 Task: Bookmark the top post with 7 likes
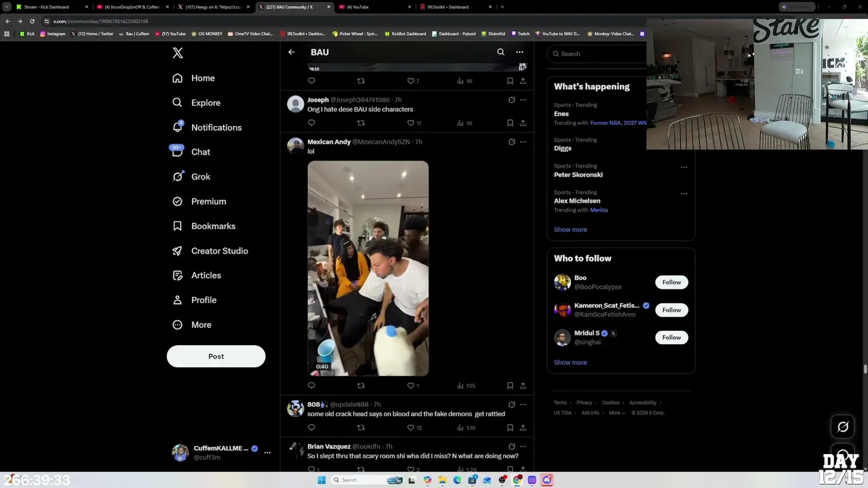pyautogui.click(x=510, y=81)
